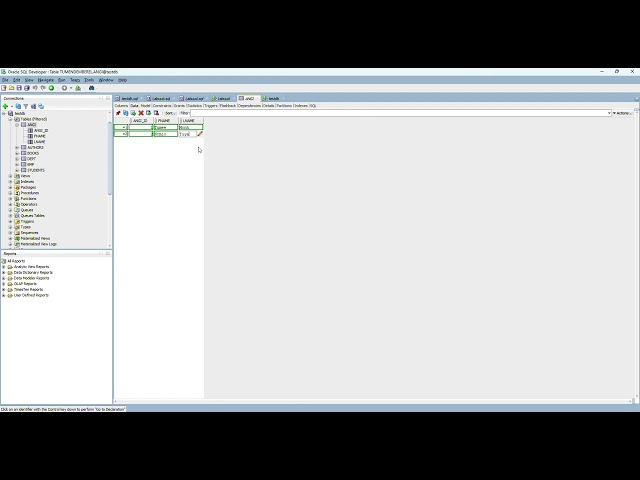Screen dimensions: 640x480
Task: Click the ANGI_ID column header
Action: (x=141, y=121)
